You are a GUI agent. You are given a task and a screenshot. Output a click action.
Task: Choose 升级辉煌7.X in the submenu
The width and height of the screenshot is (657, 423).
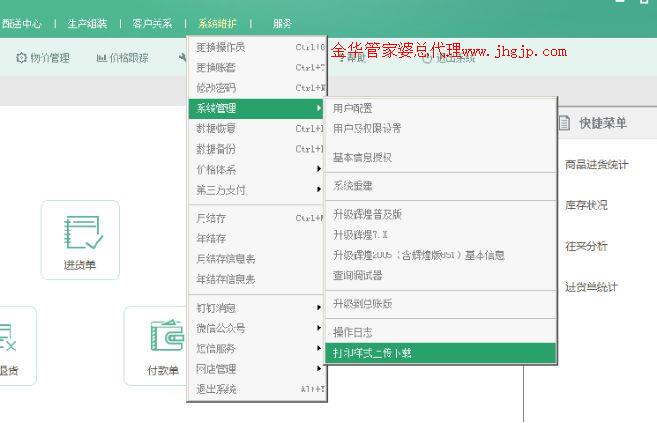441,235
